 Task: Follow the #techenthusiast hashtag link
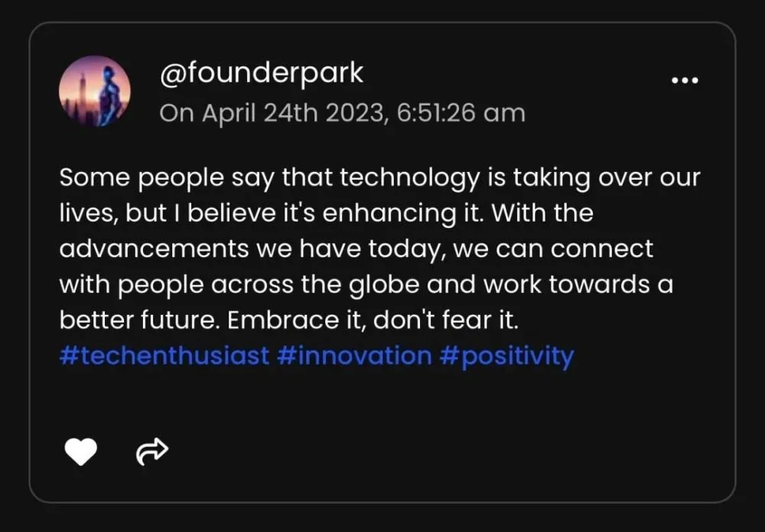[164, 356]
